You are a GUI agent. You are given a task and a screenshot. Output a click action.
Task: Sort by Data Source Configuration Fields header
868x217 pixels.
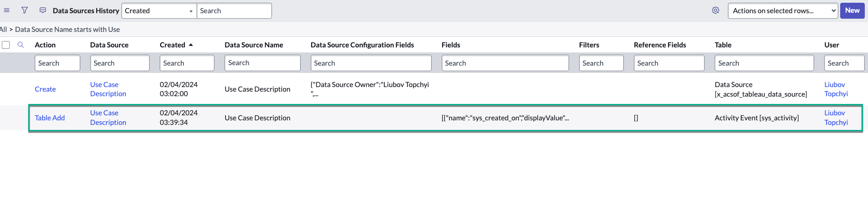pos(362,45)
